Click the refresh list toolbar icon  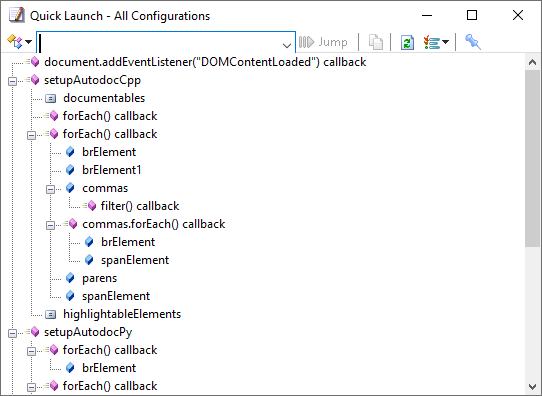407,43
